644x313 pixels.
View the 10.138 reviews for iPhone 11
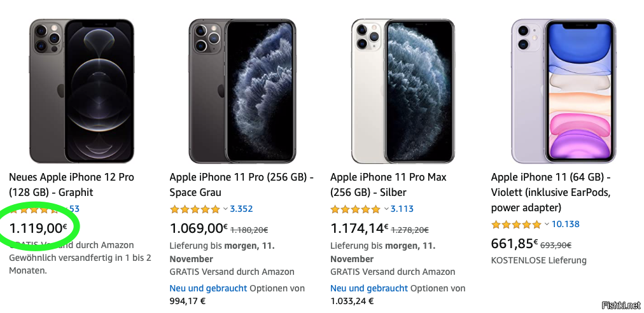[565, 224]
